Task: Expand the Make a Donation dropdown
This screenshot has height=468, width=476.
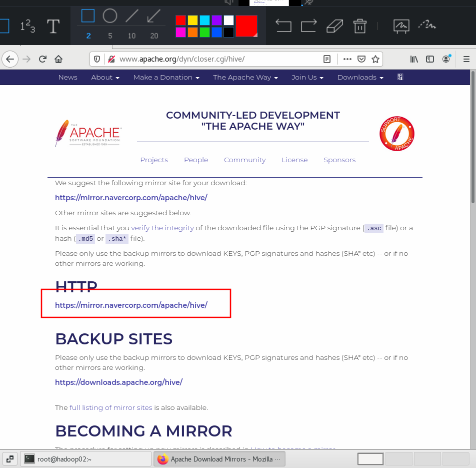Action: click(166, 77)
